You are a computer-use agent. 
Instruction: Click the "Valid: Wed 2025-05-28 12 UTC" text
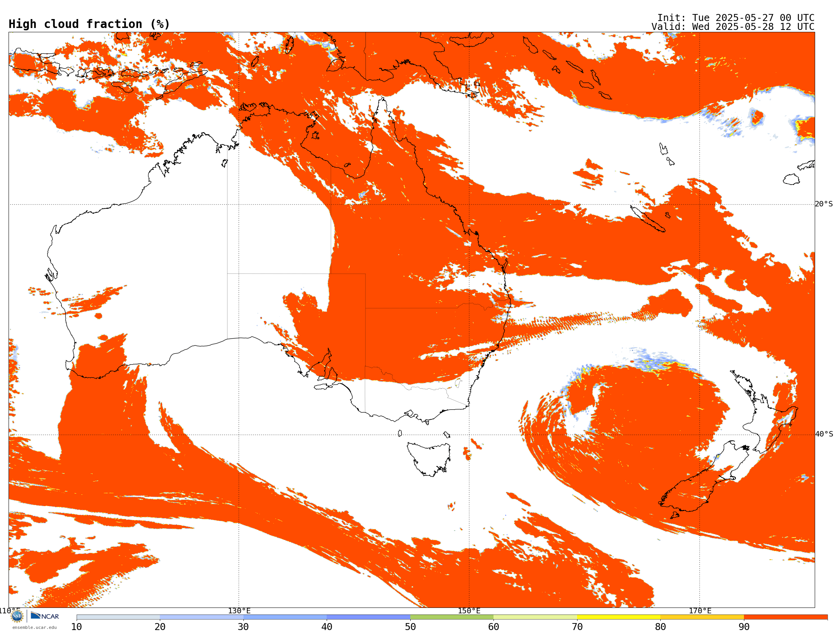[x=733, y=27]
